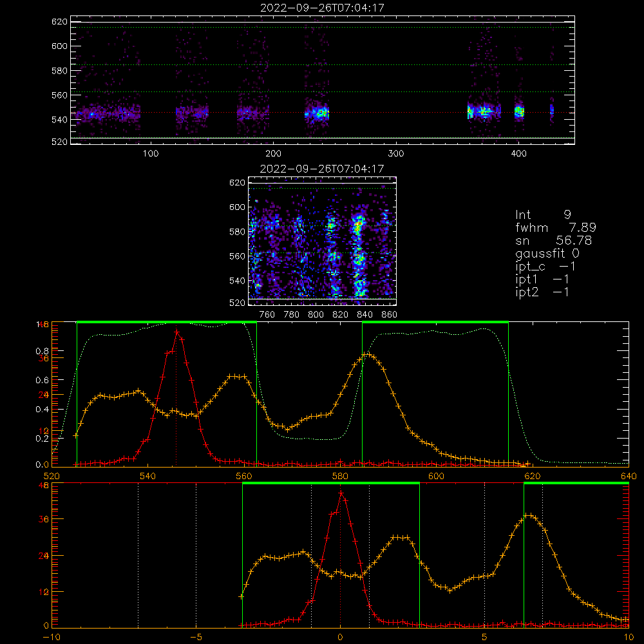This screenshot has width=644, height=644.
Task: Click x-axis label 800 on middle image
Action: click(316, 315)
